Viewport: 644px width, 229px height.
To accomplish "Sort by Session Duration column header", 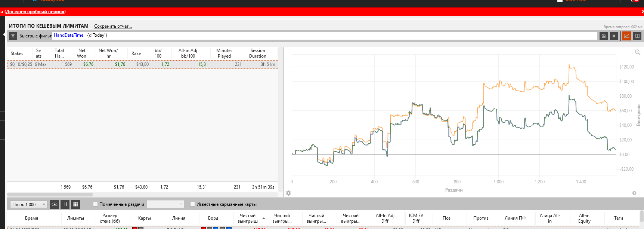I will [258, 53].
